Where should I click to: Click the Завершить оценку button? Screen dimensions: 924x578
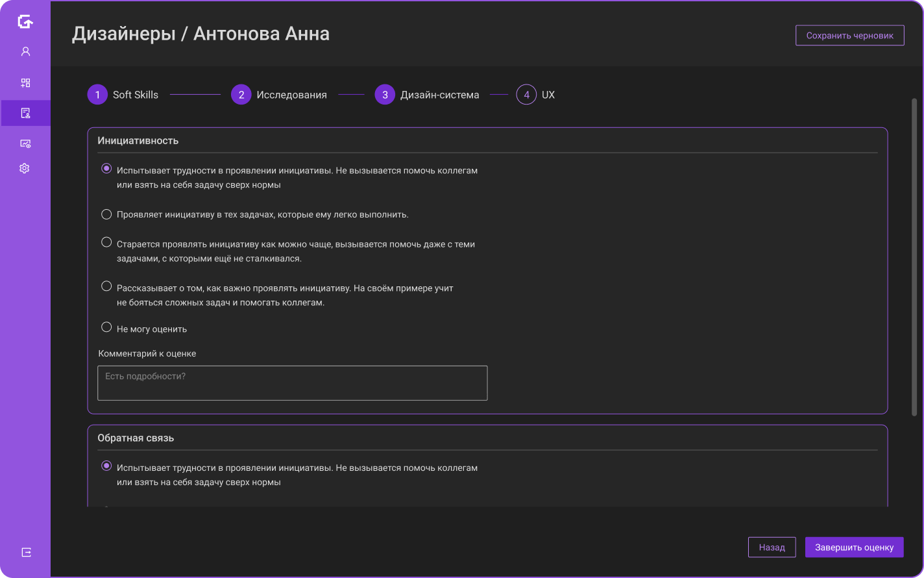coord(855,547)
